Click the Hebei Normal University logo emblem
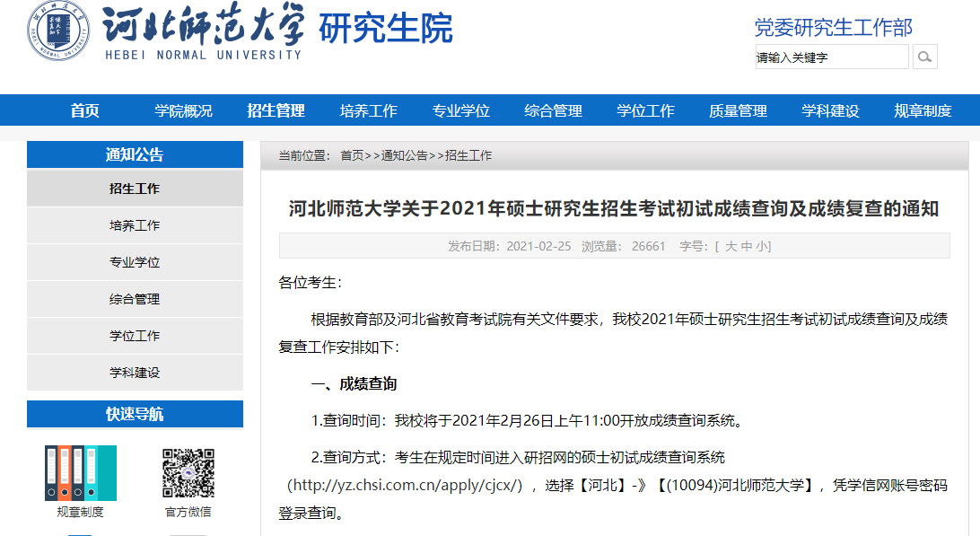Screen dimensions: 980x536 (x=58, y=30)
